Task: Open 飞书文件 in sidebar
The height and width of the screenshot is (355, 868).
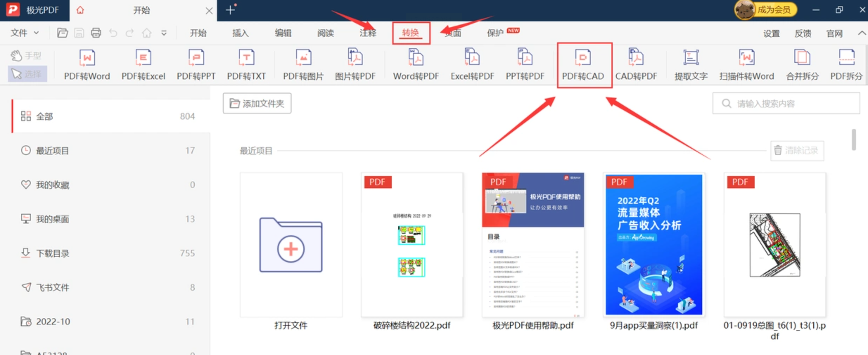Action: 111,288
